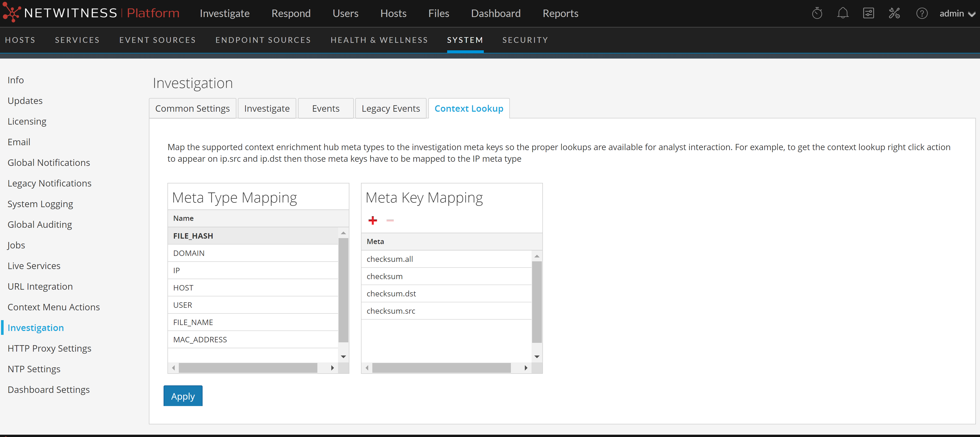
Task: Select the MAC_ADDRESS meta type row
Action: point(200,339)
